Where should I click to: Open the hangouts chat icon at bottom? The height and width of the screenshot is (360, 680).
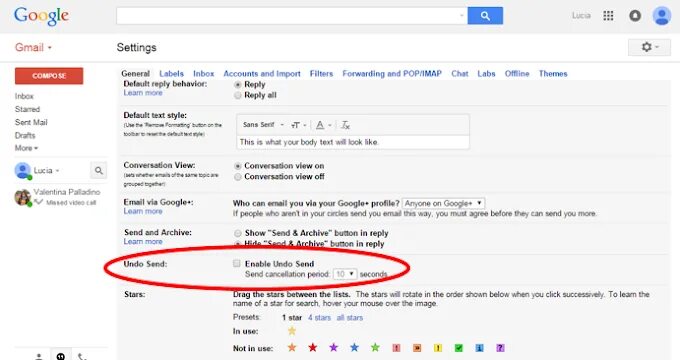[61, 356]
